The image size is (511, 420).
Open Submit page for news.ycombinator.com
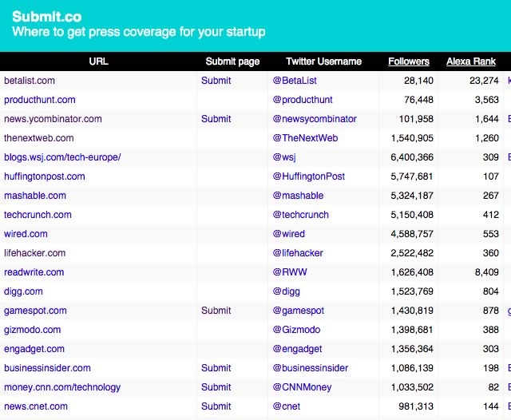coord(216,119)
